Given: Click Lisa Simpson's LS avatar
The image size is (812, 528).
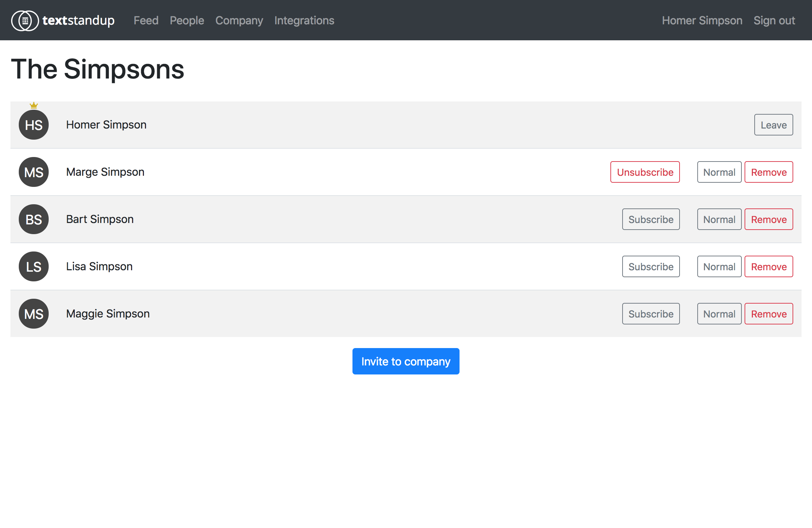Looking at the screenshot, I should point(34,267).
